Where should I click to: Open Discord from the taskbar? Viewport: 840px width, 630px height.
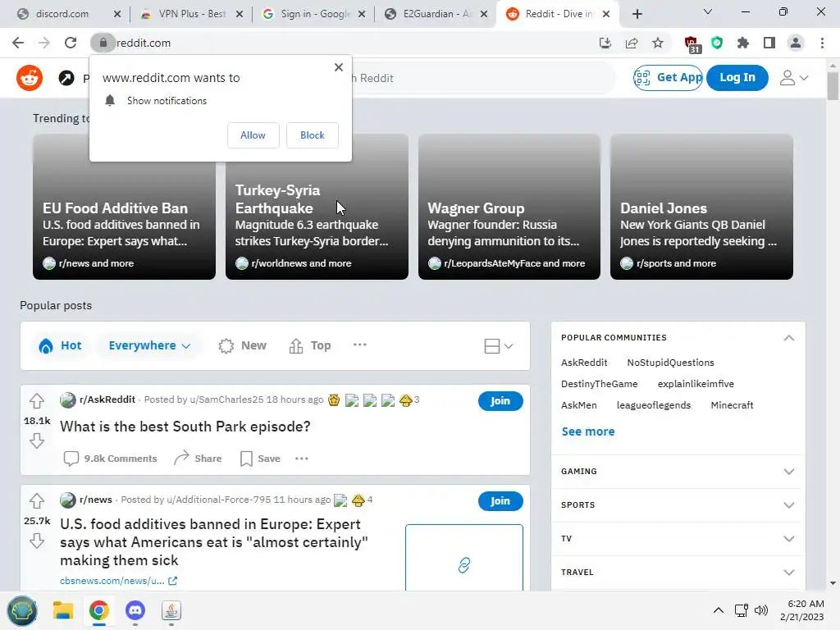click(x=135, y=610)
